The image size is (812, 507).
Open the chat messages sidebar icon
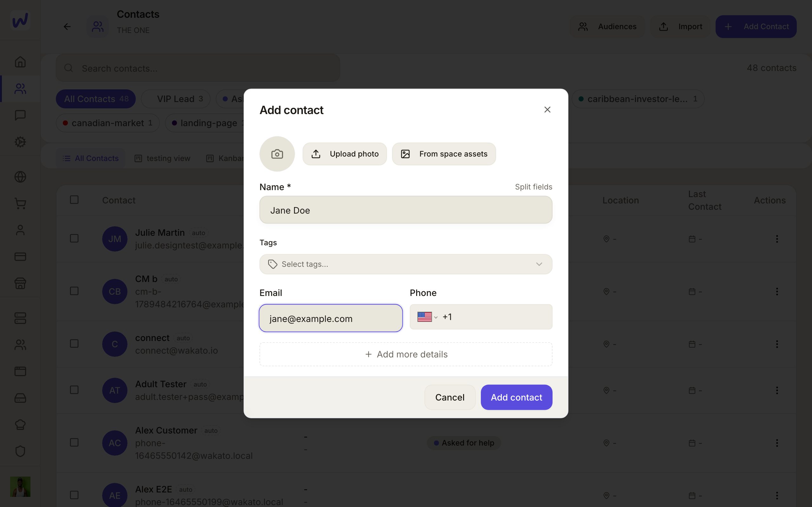(x=20, y=115)
